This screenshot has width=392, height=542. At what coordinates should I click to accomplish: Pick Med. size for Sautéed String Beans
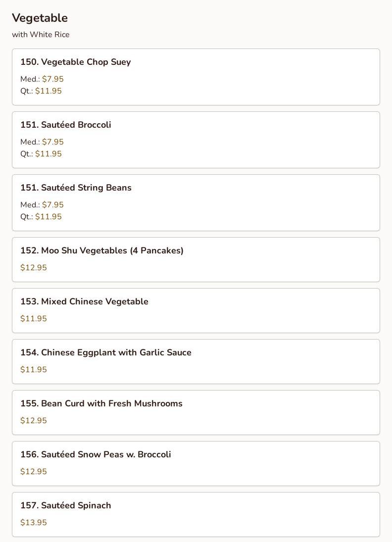coord(52,205)
